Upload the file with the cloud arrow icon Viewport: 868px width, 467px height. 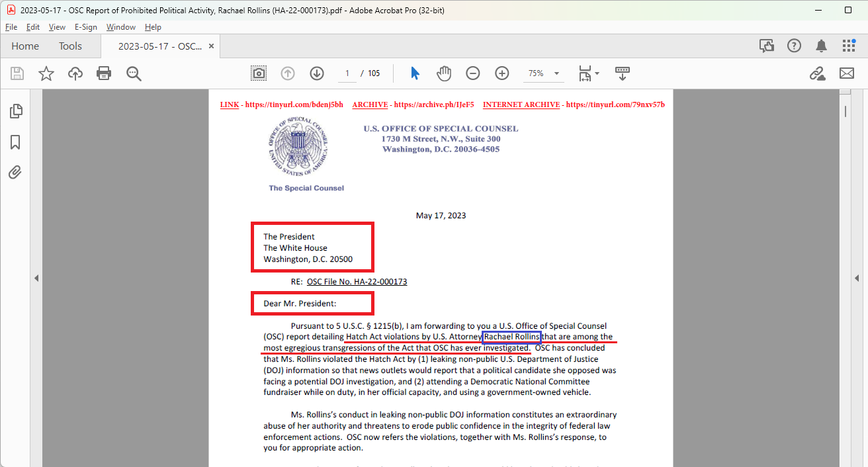click(75, 73)
